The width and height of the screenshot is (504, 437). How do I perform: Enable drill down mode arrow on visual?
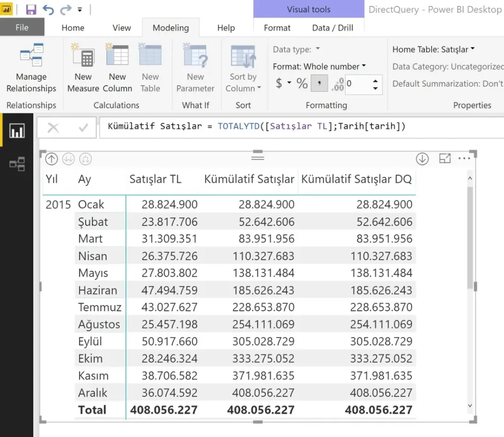coord(422,159)
